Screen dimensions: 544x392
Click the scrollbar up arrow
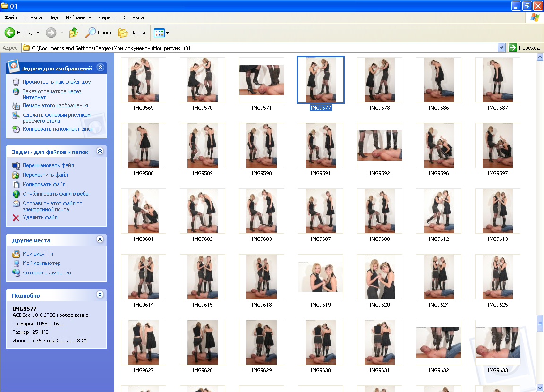540,57
